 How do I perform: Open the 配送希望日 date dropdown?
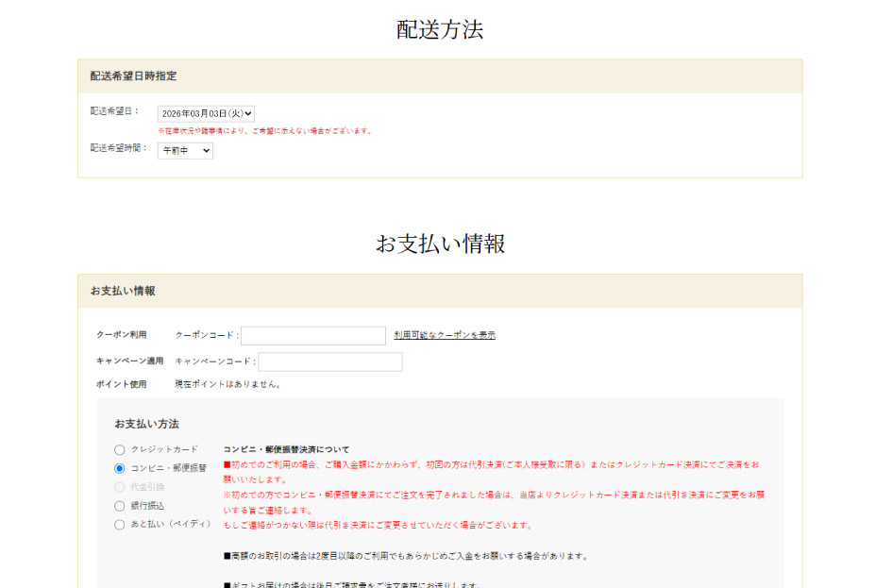[206, 113]
